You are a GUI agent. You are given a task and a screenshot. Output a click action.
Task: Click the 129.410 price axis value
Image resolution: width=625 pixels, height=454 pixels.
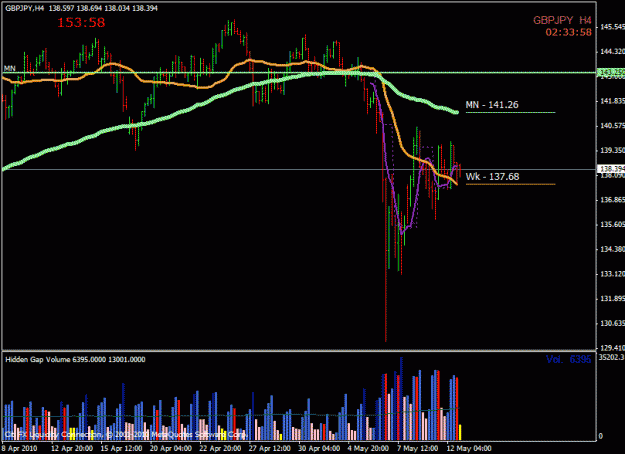[612, 348]
